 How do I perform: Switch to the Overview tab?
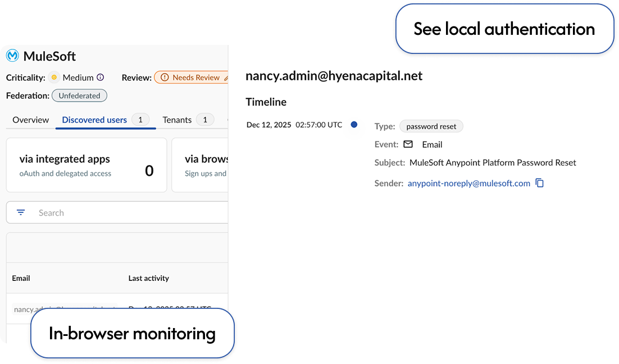point(30,120)
